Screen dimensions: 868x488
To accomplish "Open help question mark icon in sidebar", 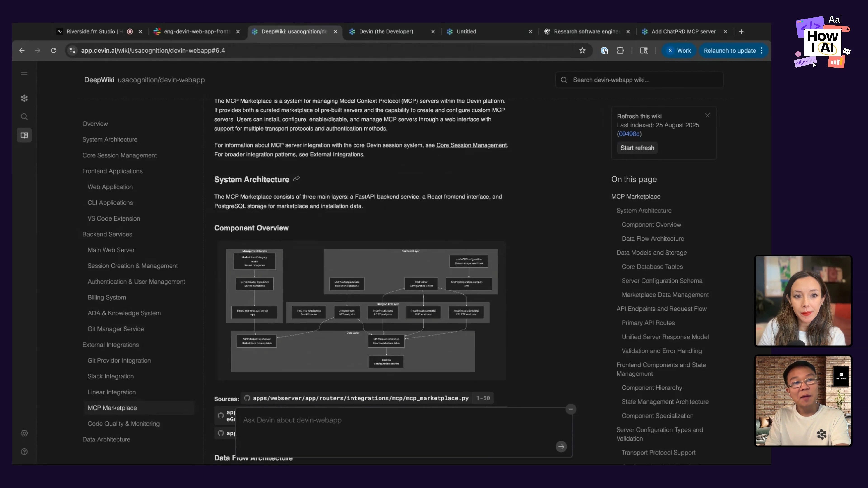I will click(24, 452).
